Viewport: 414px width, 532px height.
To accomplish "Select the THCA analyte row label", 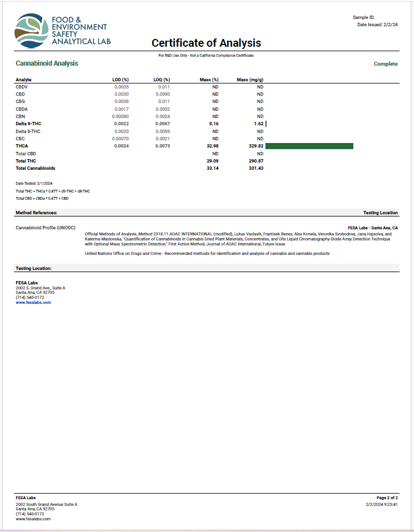I will (22, 146).
